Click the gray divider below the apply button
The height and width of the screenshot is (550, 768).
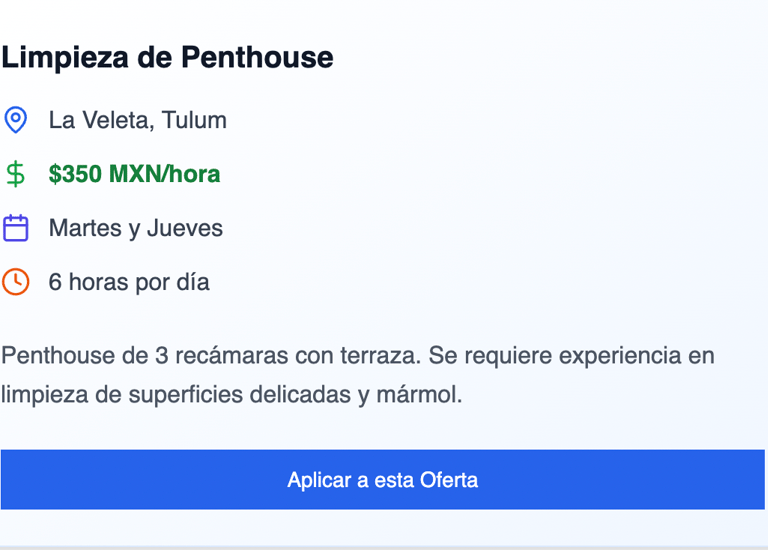(384, 547)
